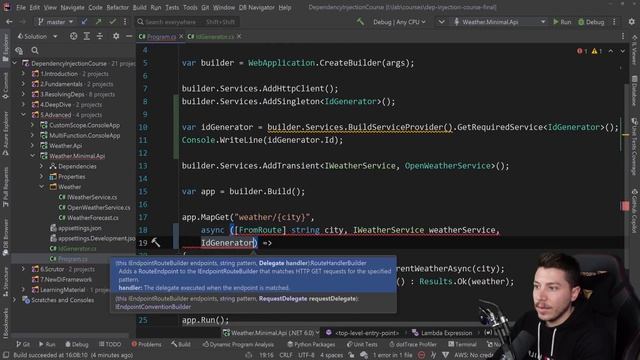Expand the Dependencies node

point(41,166)
